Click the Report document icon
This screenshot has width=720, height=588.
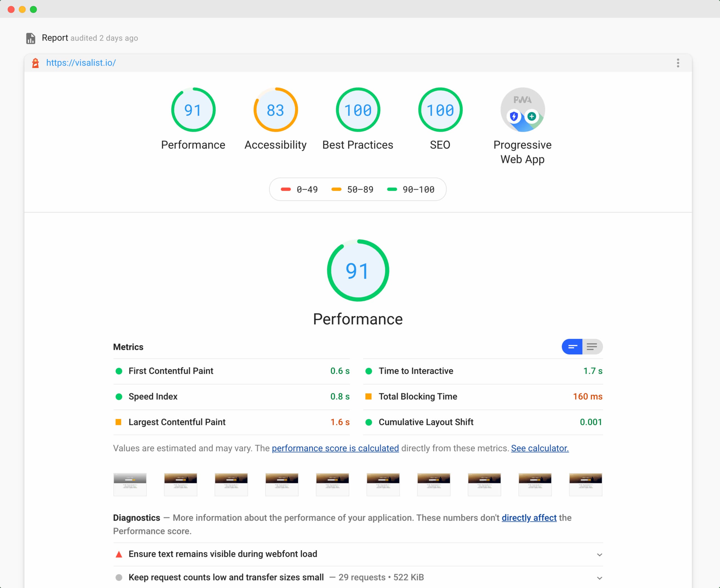click(31, 38)
